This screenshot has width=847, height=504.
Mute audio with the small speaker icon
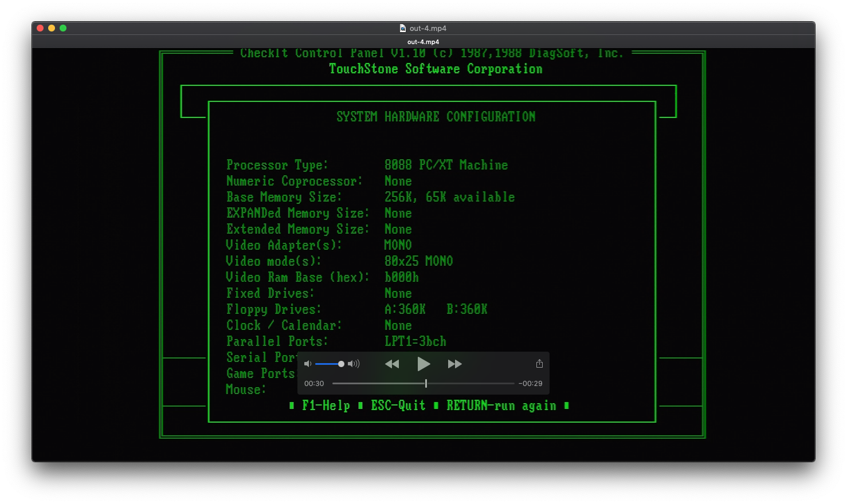(x=308, y=364)
